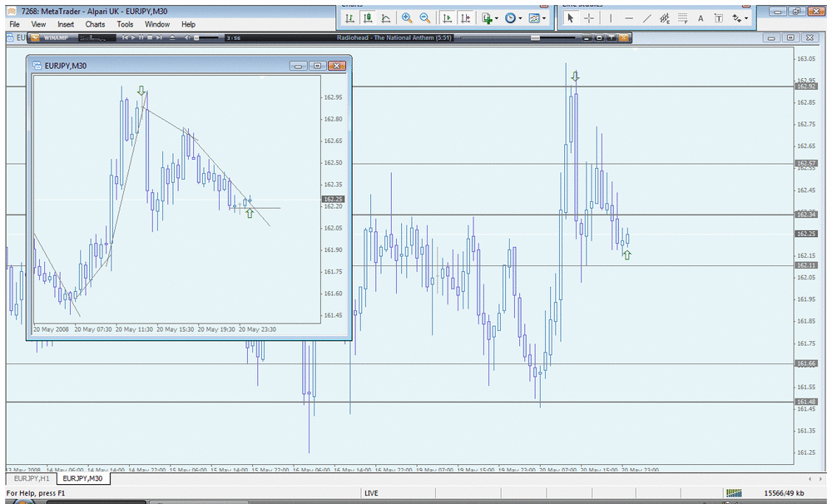This screenshot has width=832, height=504.
Task: Toggle chart shift from right border
Action: 465,18
